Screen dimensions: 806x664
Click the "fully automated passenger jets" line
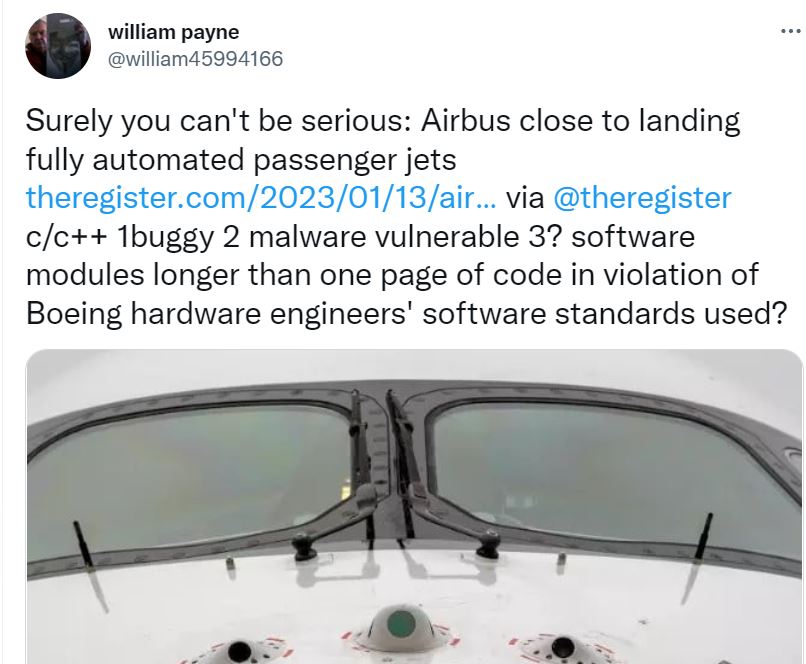tap(241, 159)
